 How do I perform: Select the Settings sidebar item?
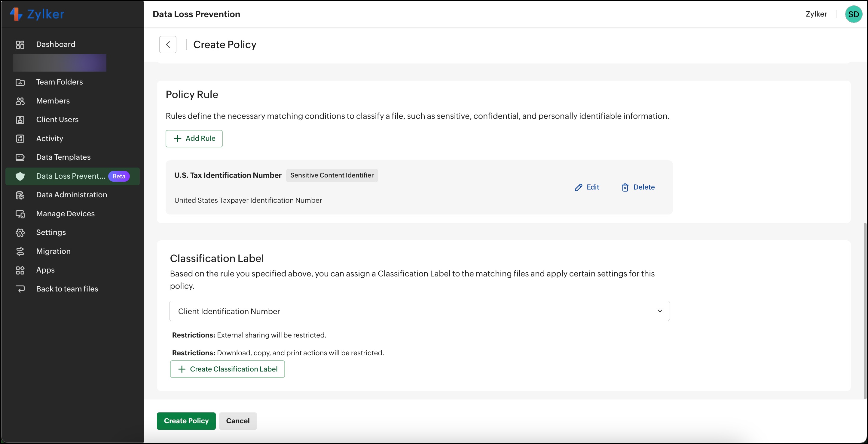[51, 233]
